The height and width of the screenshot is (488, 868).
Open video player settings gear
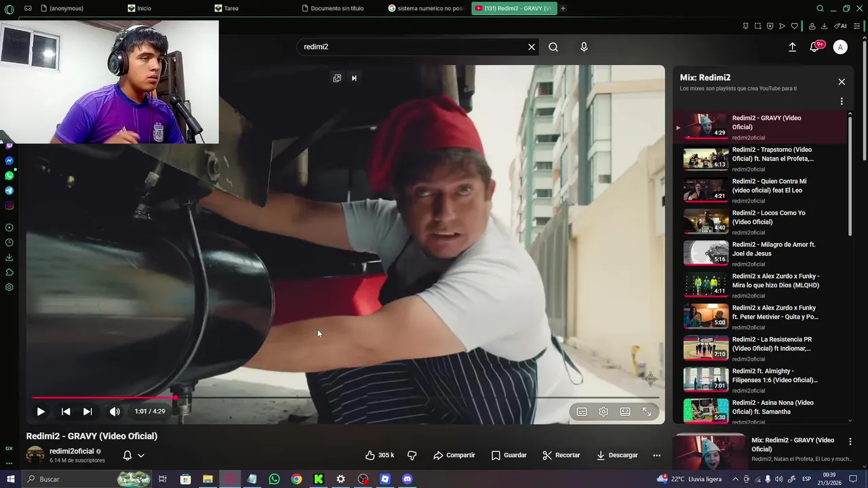pos(604,411)
